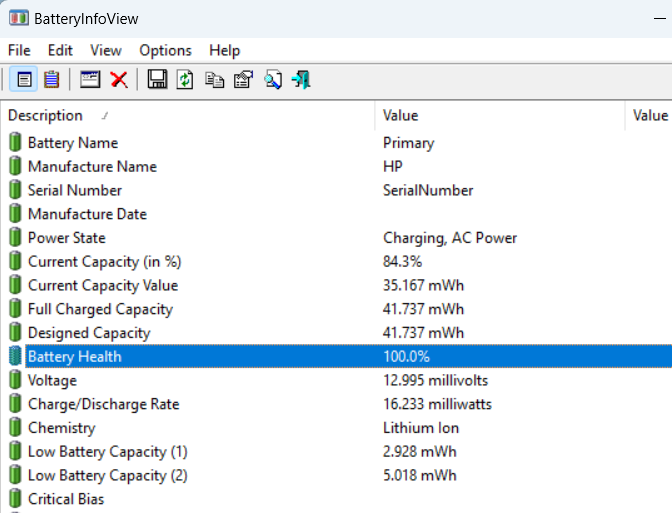The width and height of the screenshot is (672, 513).
Task: Select the Full Charged Capacity row label
Action: (x=100, y=309)
